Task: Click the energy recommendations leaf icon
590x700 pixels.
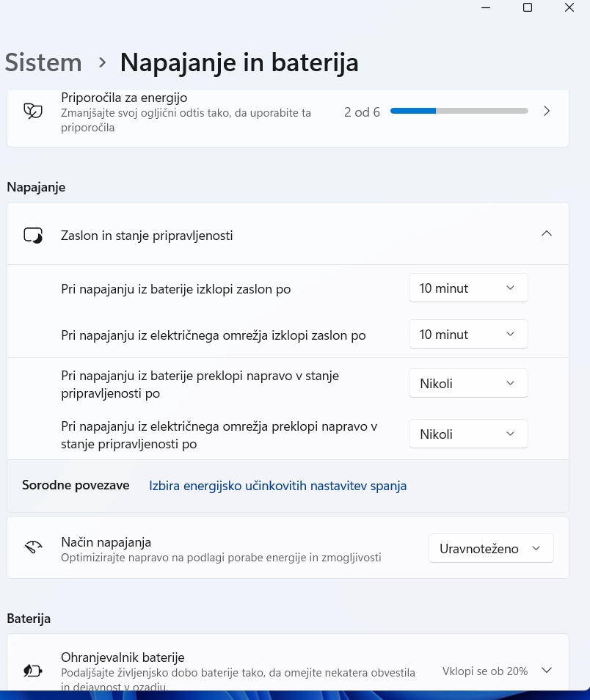Action: point(33,111)
